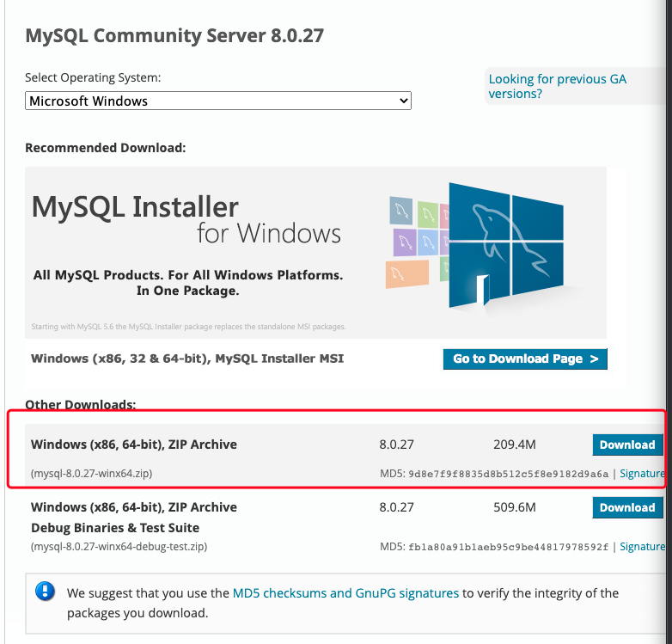Open Signature link for mysql-8.0.27-winx64.zip
Screen dimensions: 672x644
coord(642,473)
